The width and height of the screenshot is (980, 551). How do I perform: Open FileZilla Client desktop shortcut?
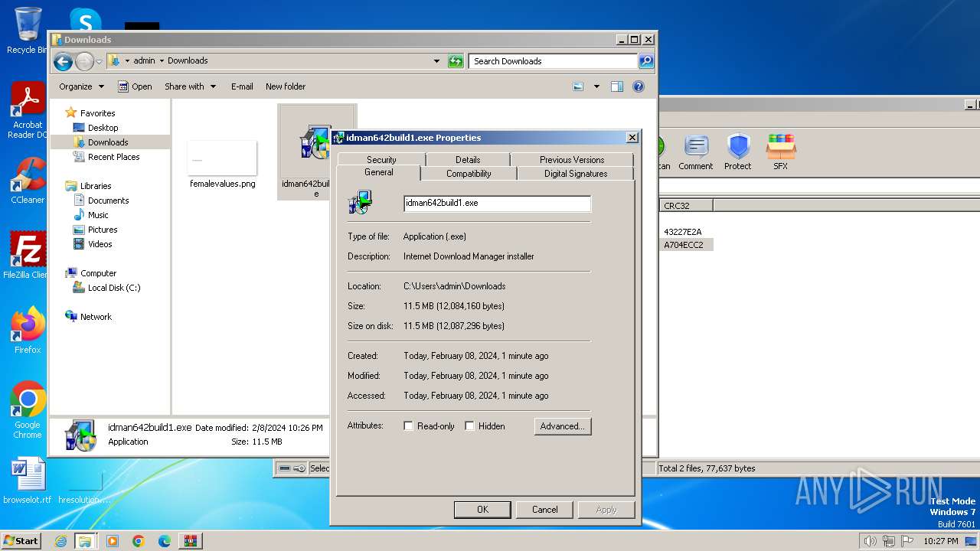28,256
